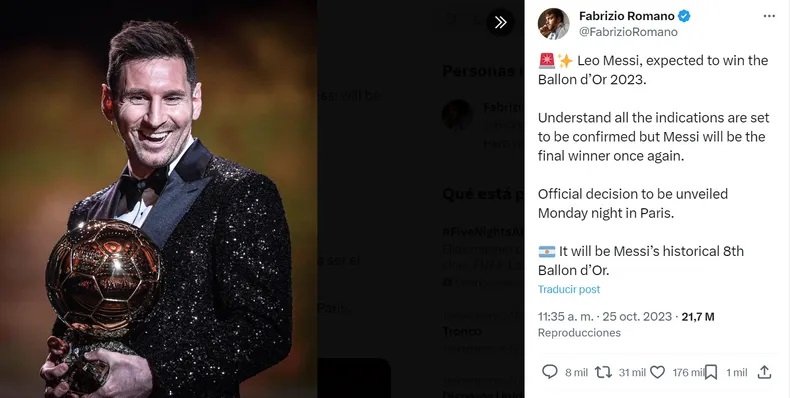The height and width of the screenshot is (398, 790).
Task: Click the 1 mil bookmarks count
Action: point(737,372)
